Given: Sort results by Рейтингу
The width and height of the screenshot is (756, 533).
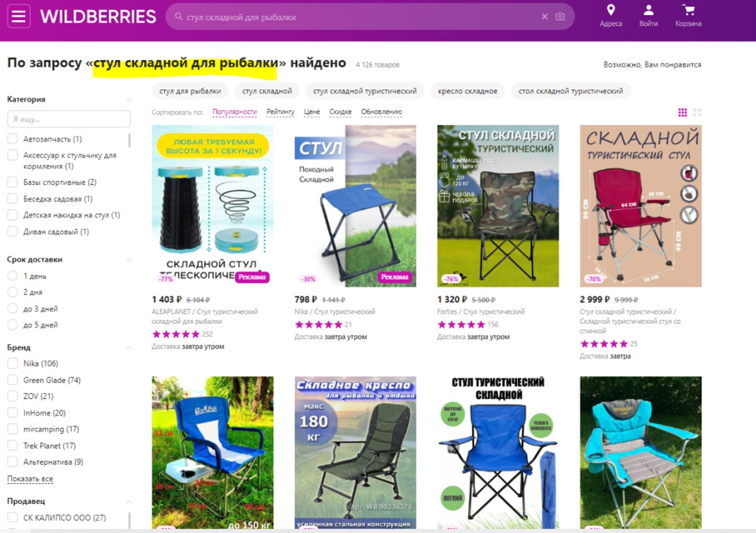Looking at the screenshot, I should (x=280, y=112).
